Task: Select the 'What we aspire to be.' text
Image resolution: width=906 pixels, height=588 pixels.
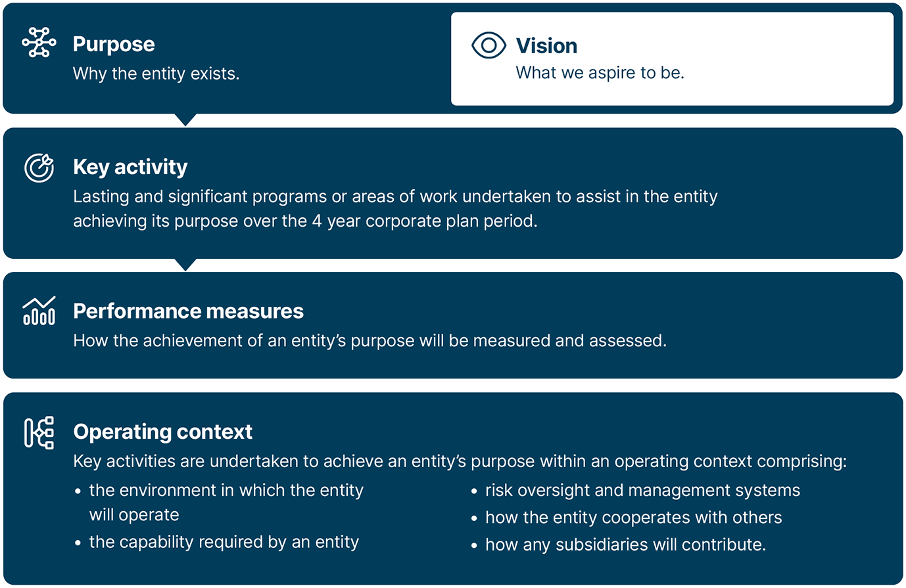Action: 600,73
